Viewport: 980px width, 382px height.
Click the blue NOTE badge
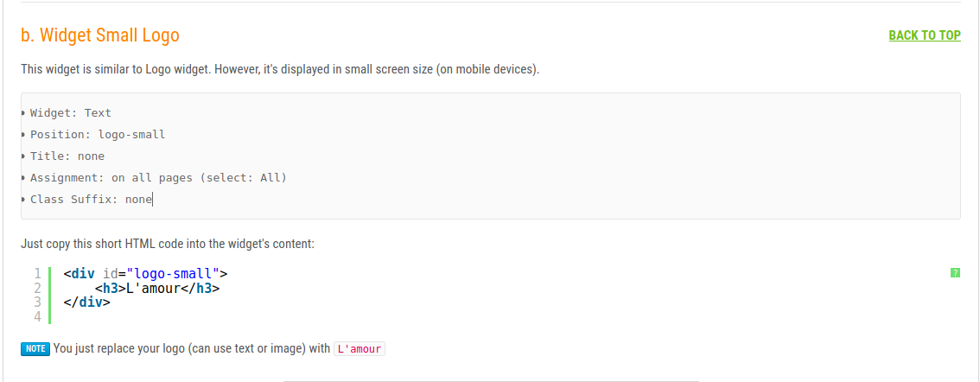pos(35,349)
